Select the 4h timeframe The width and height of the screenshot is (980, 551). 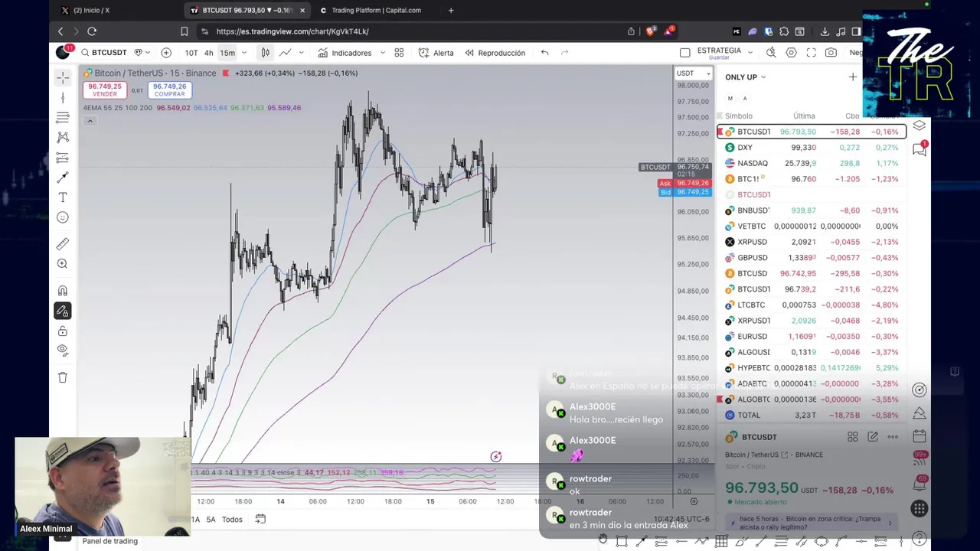pos(208,53)
